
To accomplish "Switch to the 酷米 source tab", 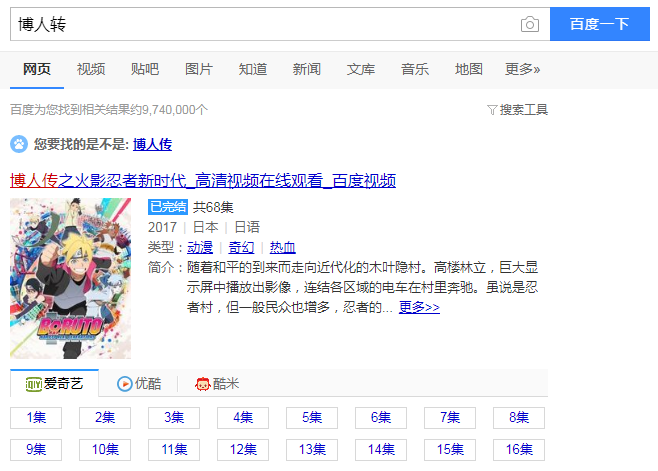I will 217,383.
